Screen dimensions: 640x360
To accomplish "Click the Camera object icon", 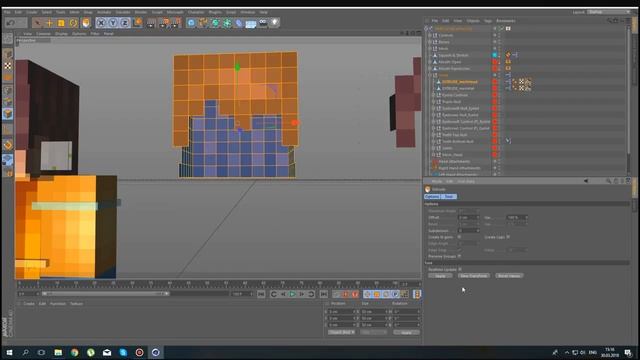I will pyautogui.click(x=263, y=23).
